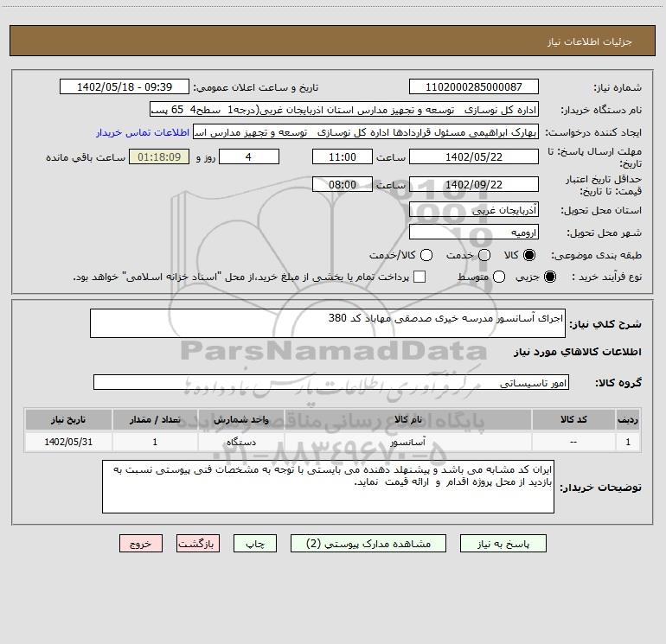This screenshot has height=644, width=666.
Task: Check the Islamic treasury bonds payment checkbox
Action: [x=419, y=277]
